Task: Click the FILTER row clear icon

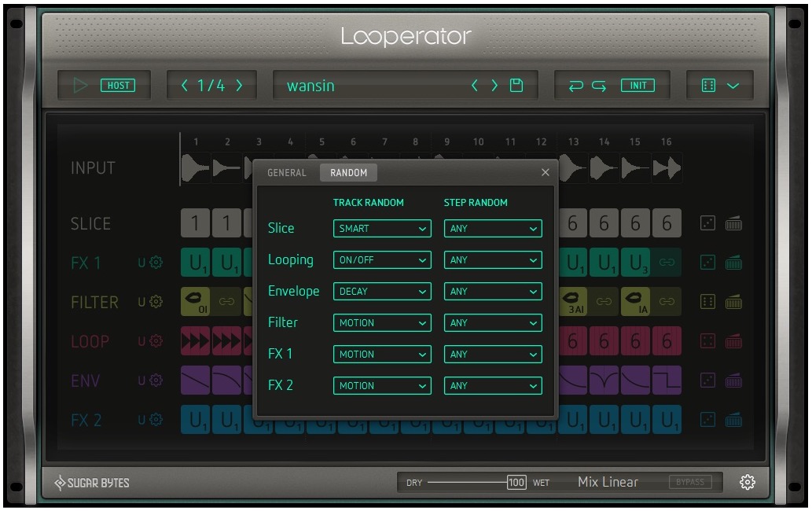Action: coord(733,302)
